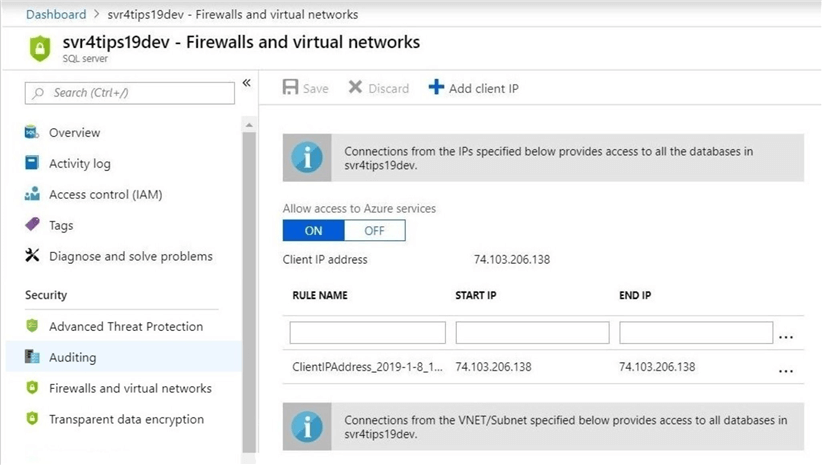Image resolution: width=822 pixels, height=465 pixels.
Task: Click the Advanced Threat Protection shield icon
Action: tap(33, 327)
